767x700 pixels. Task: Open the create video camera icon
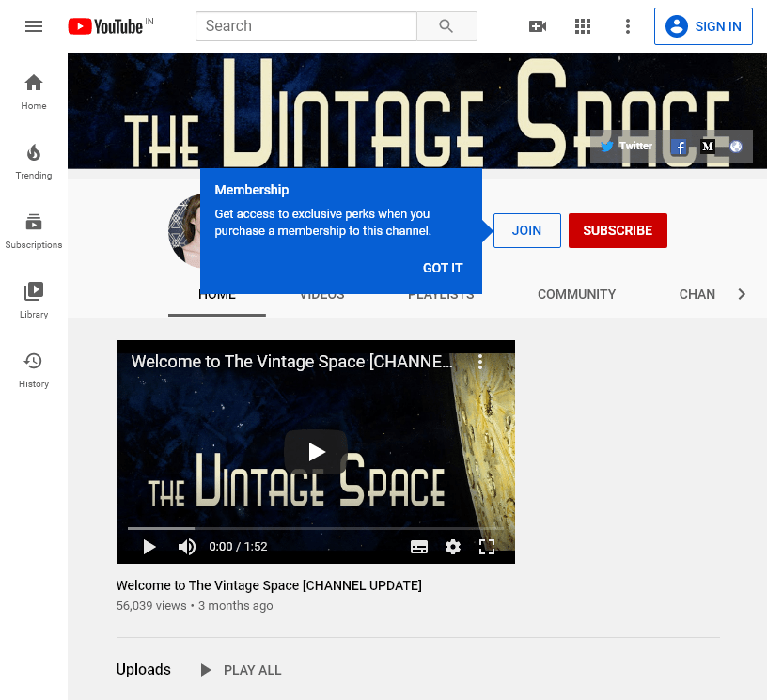538,26
